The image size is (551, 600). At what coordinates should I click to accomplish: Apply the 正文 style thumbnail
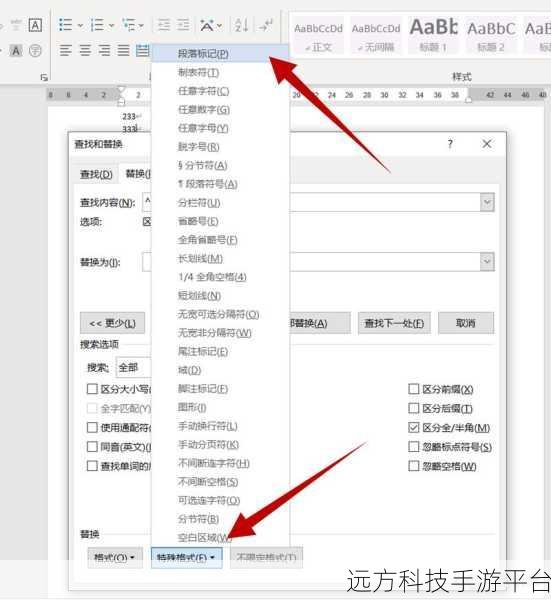point(318,37)
